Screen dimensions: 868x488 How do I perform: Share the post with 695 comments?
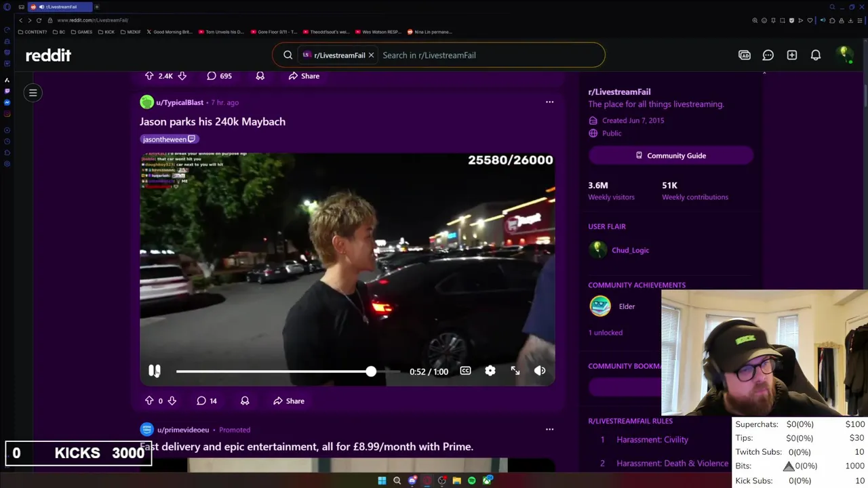point(304,76)
